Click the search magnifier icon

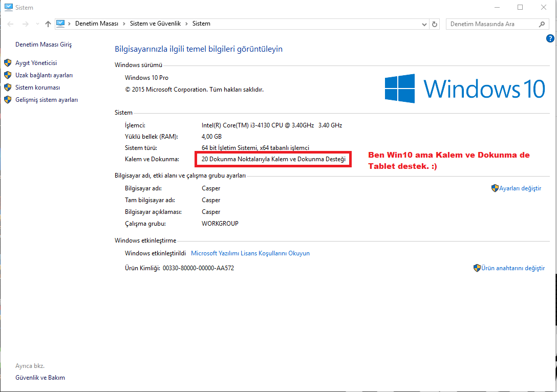coord(541,24)
